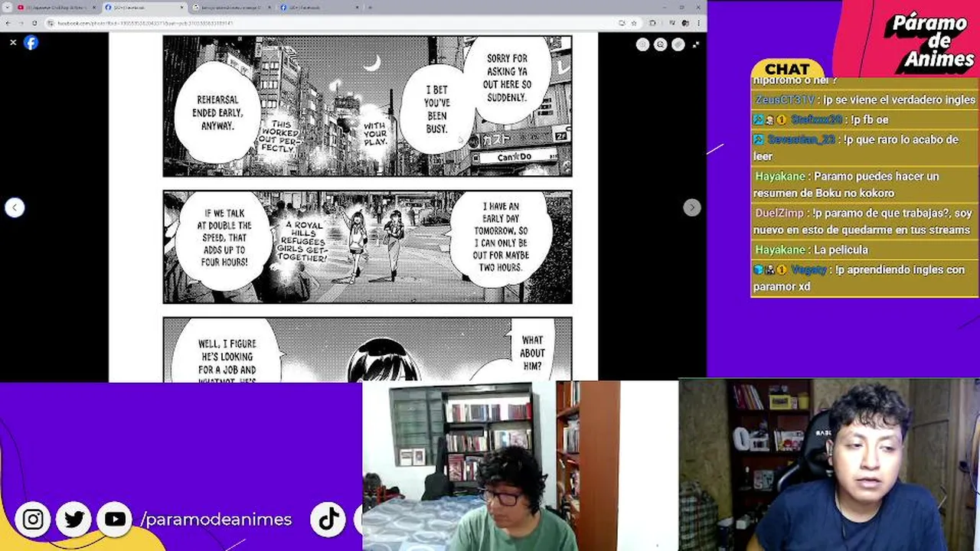Click the Facebook logo in photo viewer
Image resolution: width=980 pixels, height=551 pixels.
click(31, 43)
